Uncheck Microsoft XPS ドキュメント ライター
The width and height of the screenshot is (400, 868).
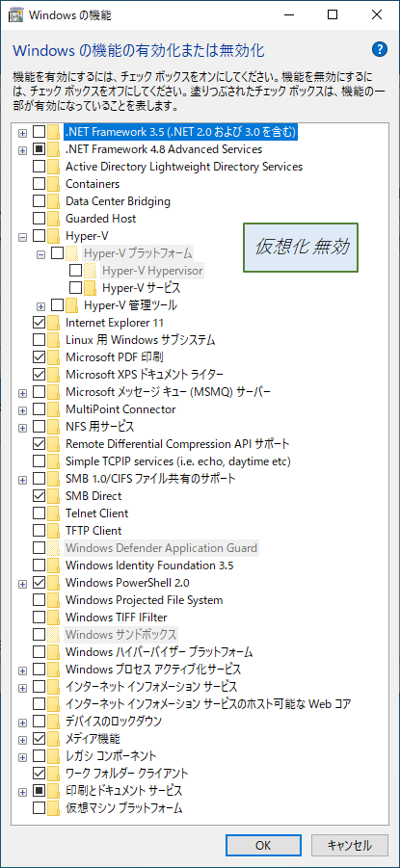[x=39, y=375]
